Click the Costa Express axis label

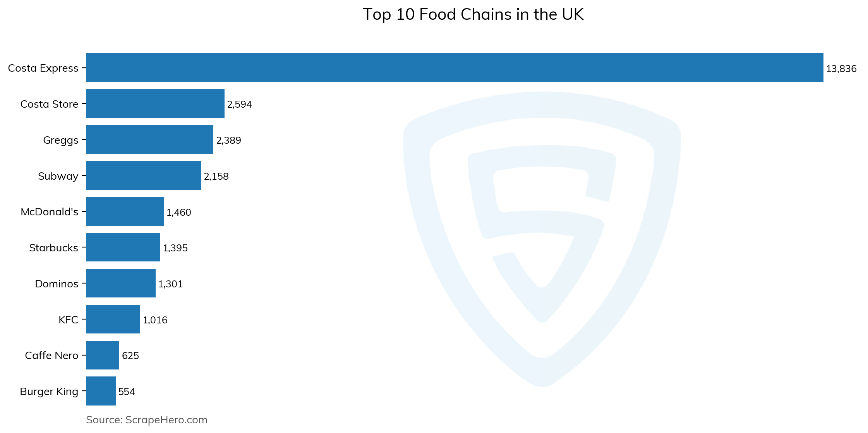coord(43,68)
